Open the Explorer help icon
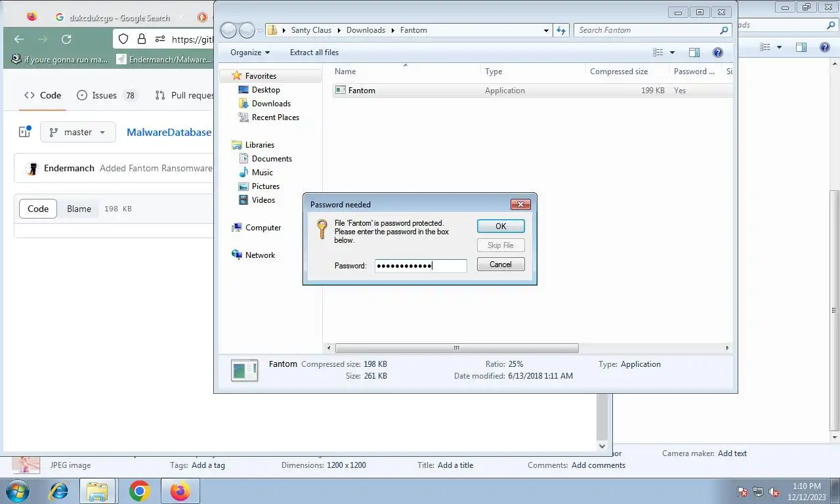This screenshot has width=840, height=504. click(x=718, y=52)
